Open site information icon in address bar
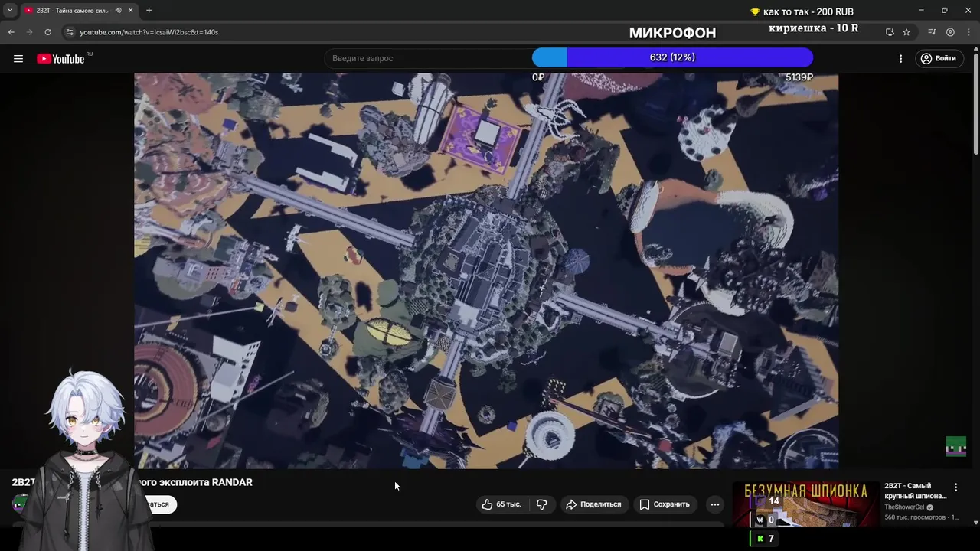 tap(70, 32)
